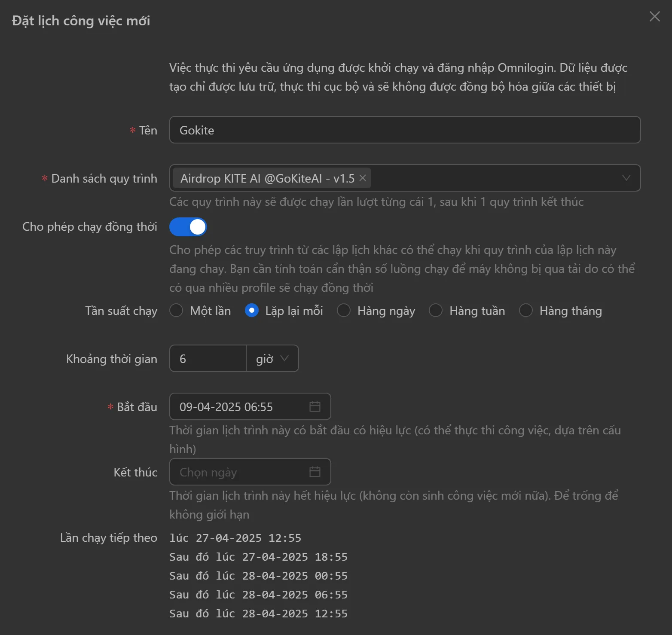Choose Hàng ngày run frequency
Screen dimensions: 672x635
coord(344,310)
